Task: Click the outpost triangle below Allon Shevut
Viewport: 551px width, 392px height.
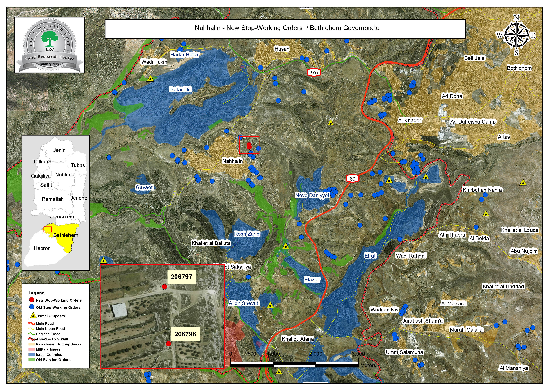Action: click(270, 305)
